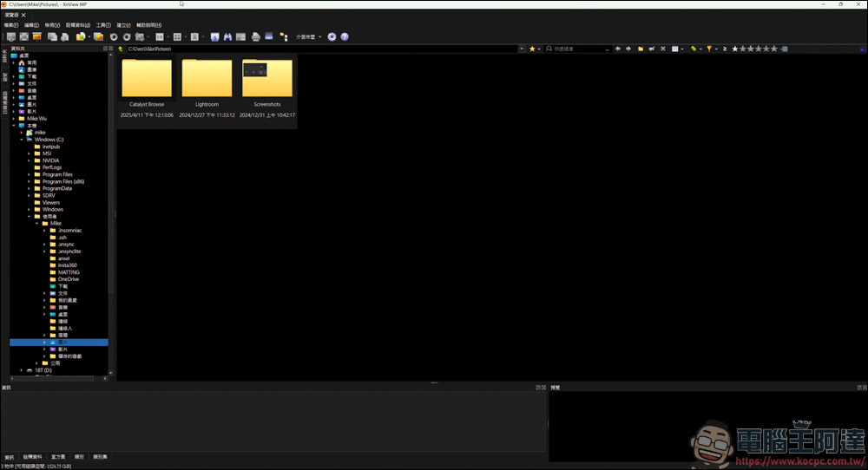The height and width of the screenshot is (470, 868).
Task: Click the back navigation arrow
Action: [x=618, y=49]
